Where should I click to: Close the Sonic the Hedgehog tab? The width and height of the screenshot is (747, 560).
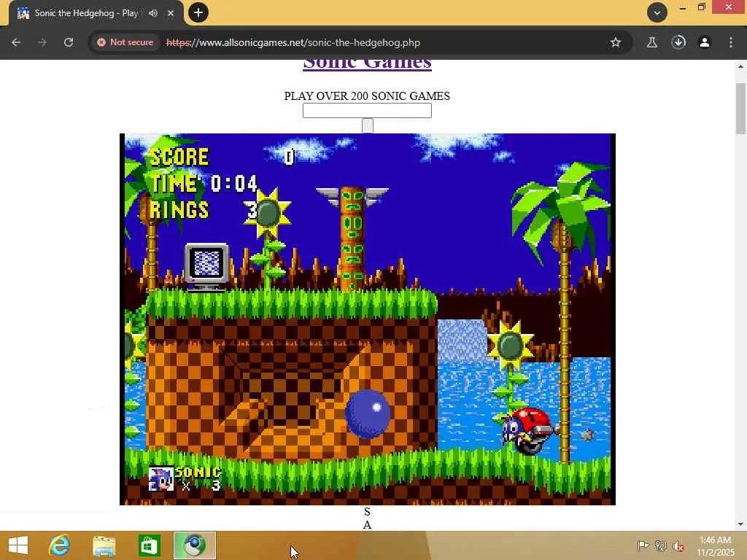171,13
